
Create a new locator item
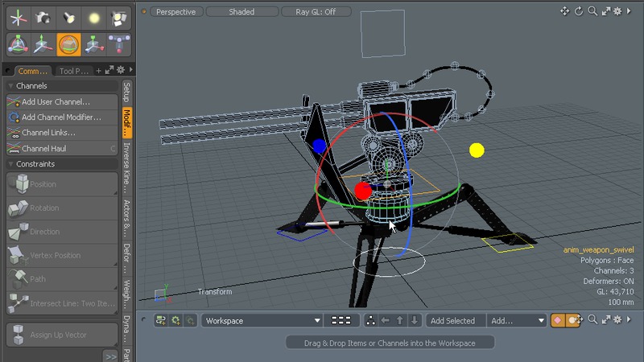tap(19, 18)
